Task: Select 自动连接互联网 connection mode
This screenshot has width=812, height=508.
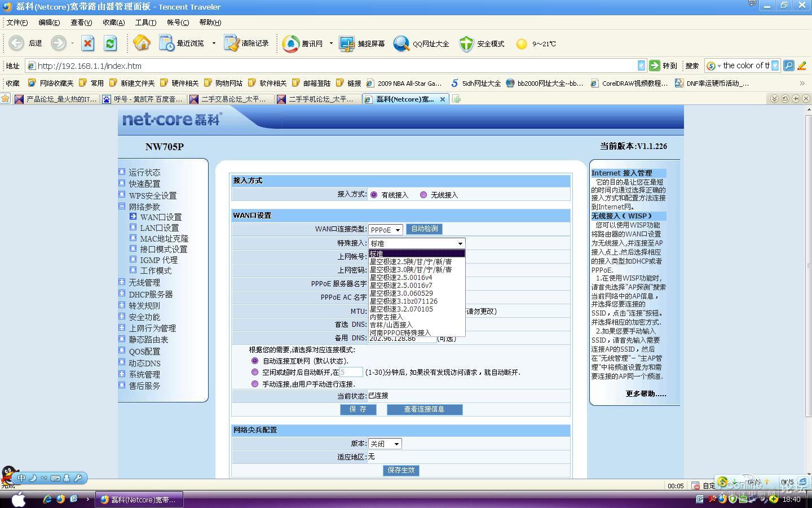Action: pos(255,361)
